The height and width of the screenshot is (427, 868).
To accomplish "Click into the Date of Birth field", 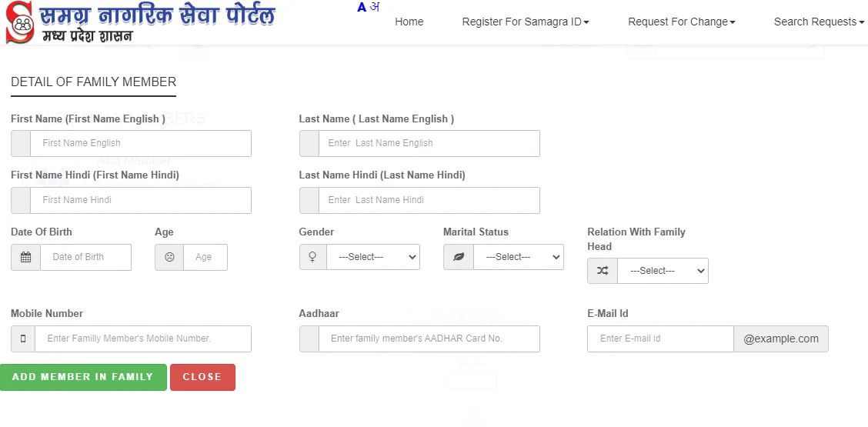I will tap(86, 257).
